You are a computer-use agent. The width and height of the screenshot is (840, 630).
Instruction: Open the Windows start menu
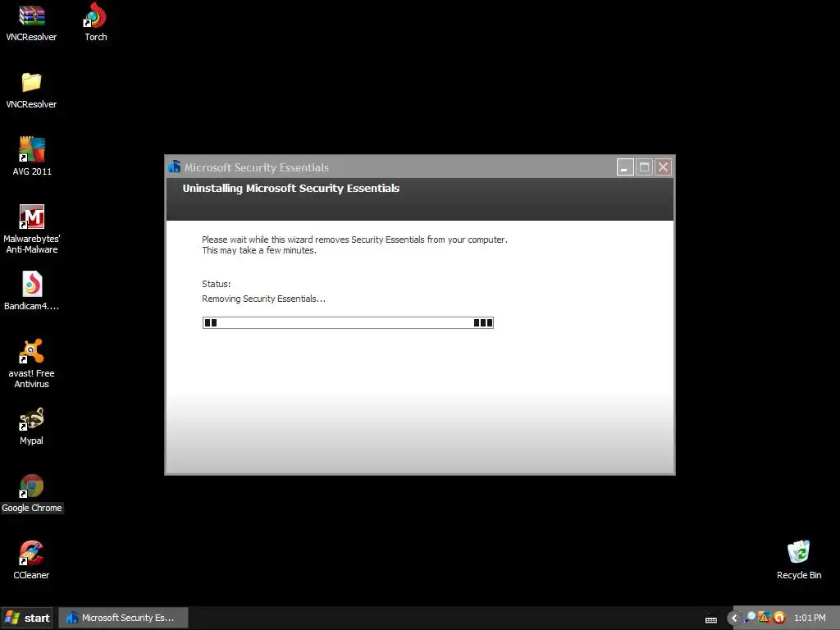28,618
